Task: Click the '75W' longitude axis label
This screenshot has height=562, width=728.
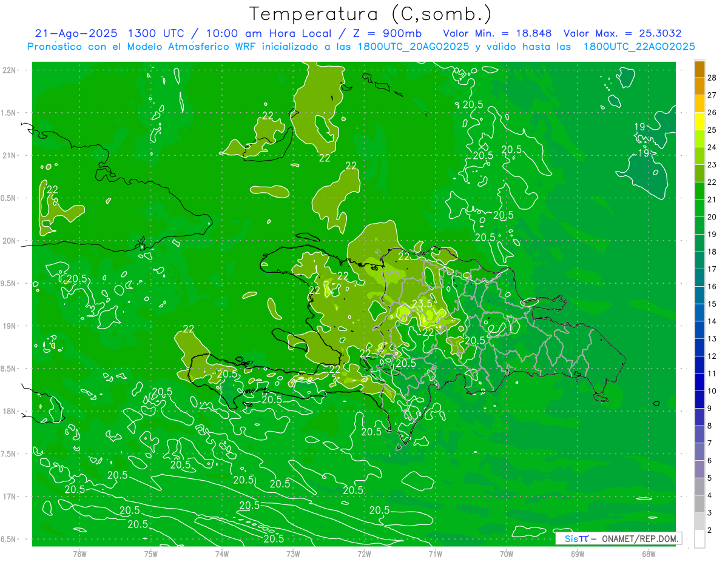Action: (150, 554)
